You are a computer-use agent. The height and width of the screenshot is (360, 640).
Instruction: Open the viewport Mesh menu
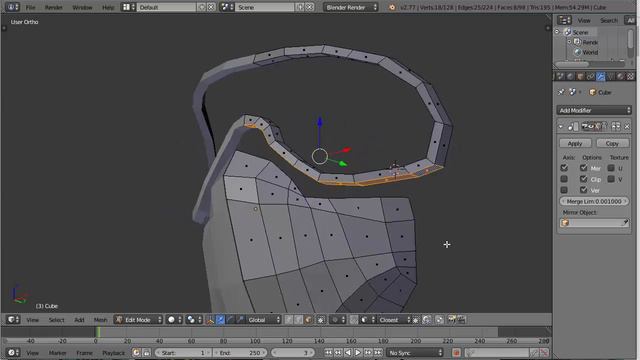click(100, 320)
